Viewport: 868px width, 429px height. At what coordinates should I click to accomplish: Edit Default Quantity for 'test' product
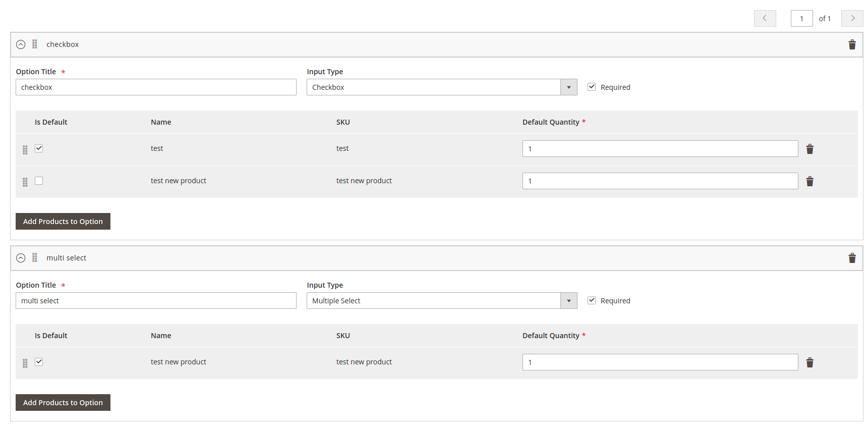(x=660, y=149)
